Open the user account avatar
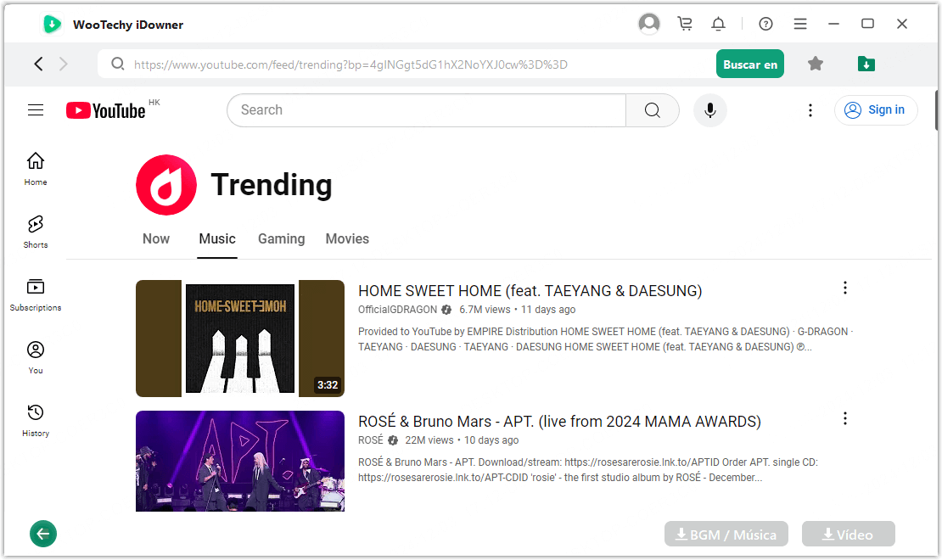Image resolution: width=942 pixels, height=560 pixels. click(649, 24)
